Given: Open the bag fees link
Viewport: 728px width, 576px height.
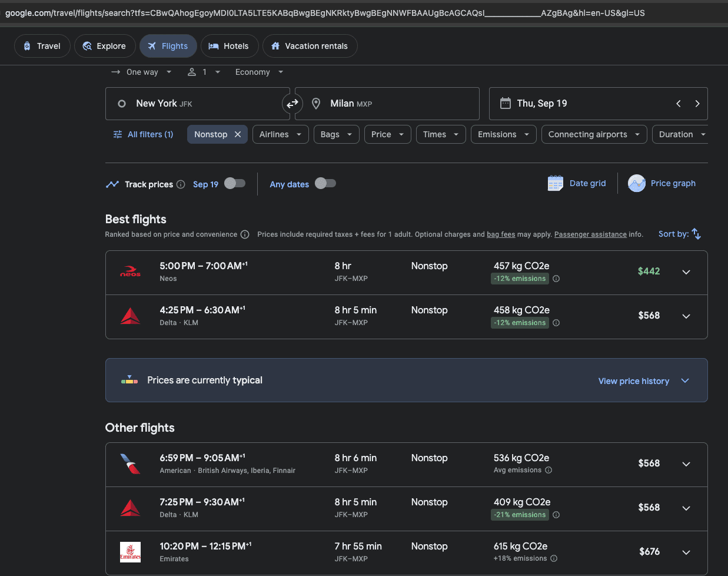Looking at the screenshot, I should click(500, 234).
